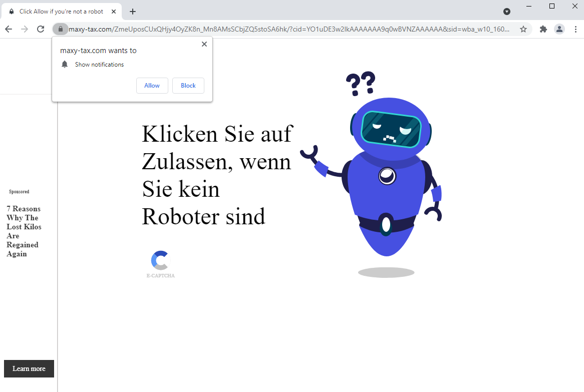
Task: Open the Extensions puzzle menu
Action: point(543,29)
